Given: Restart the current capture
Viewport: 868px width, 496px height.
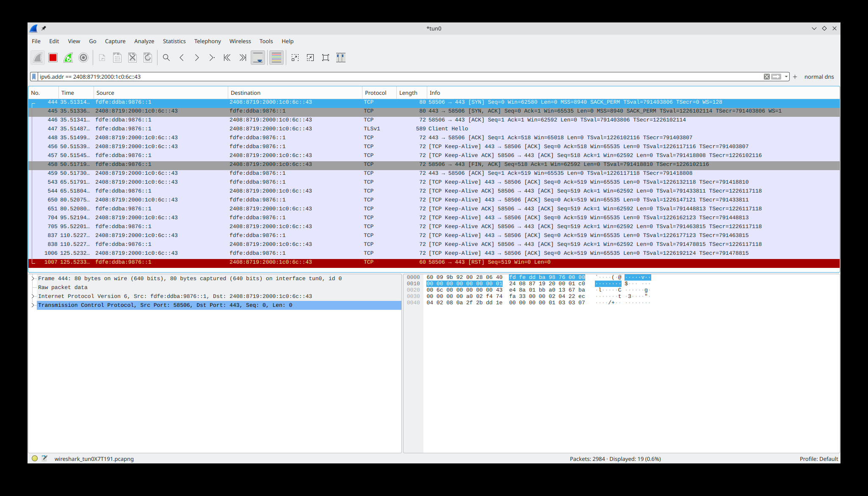Looking at the screenshot, I should tap(68, 58).
